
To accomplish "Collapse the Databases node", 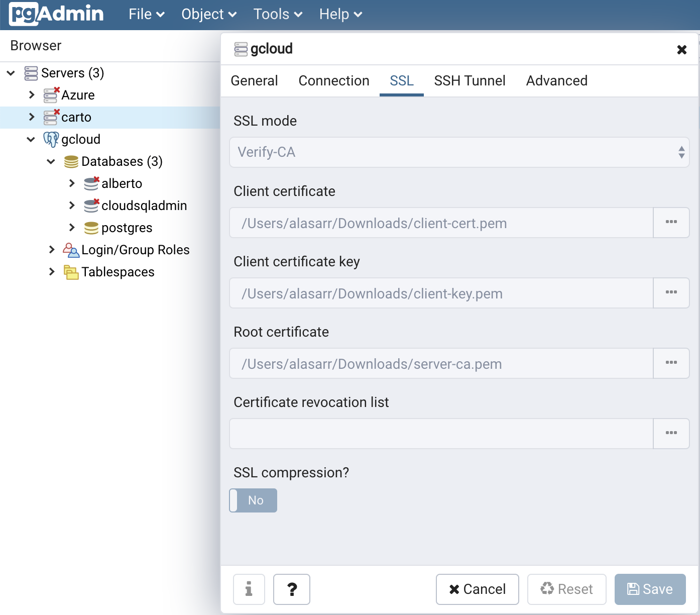I will 51,161.
